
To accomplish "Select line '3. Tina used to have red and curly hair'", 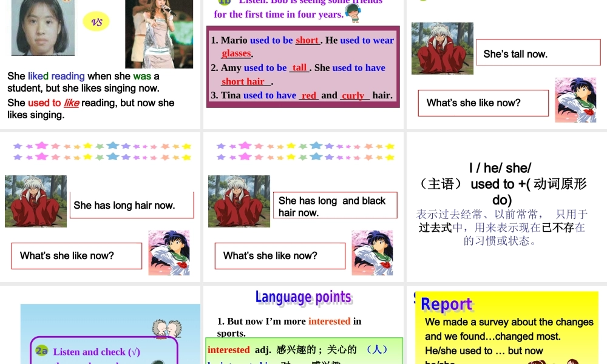I will (x=302, y=95).
